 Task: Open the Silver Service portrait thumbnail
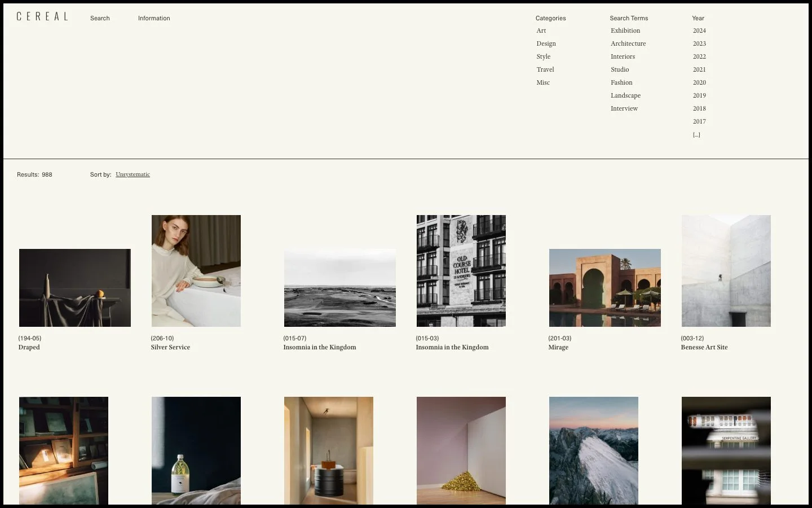pyautogui.click(x=196, y=271)
